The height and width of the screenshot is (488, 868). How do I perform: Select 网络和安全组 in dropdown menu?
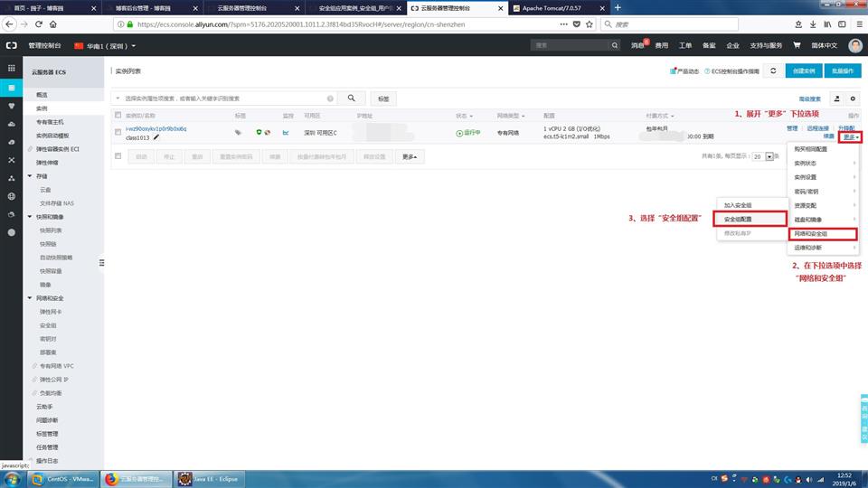click(823, 233)
